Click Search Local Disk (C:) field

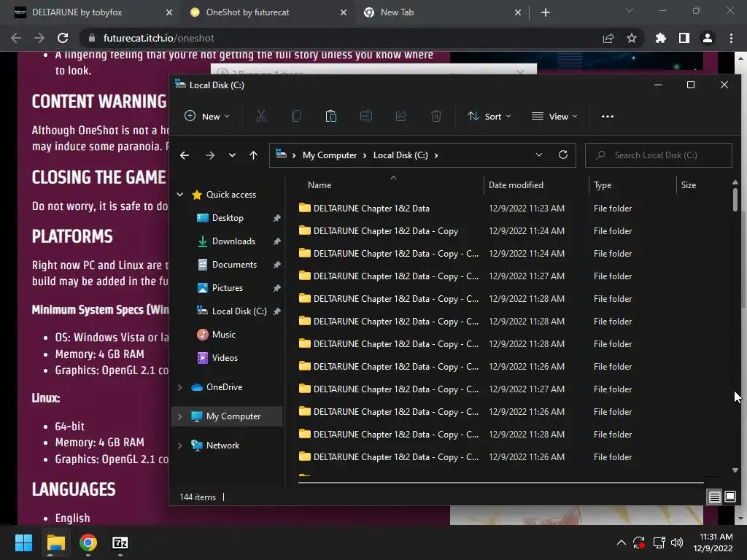659,155
